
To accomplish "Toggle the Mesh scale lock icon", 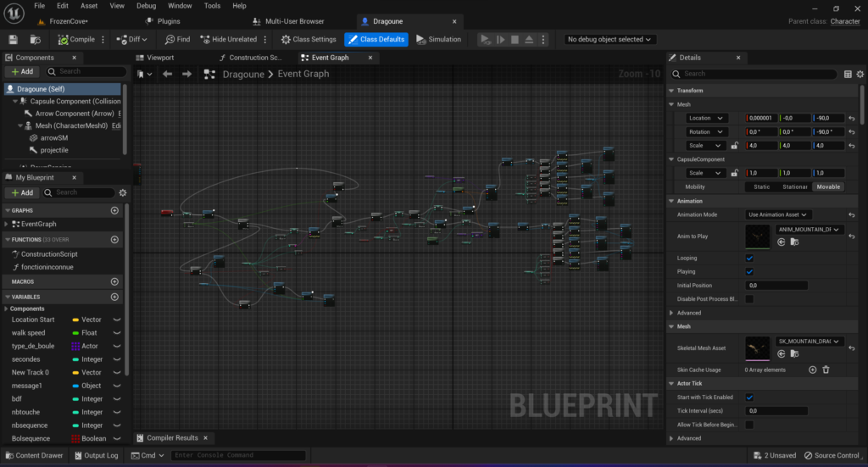I will (735, 146).
